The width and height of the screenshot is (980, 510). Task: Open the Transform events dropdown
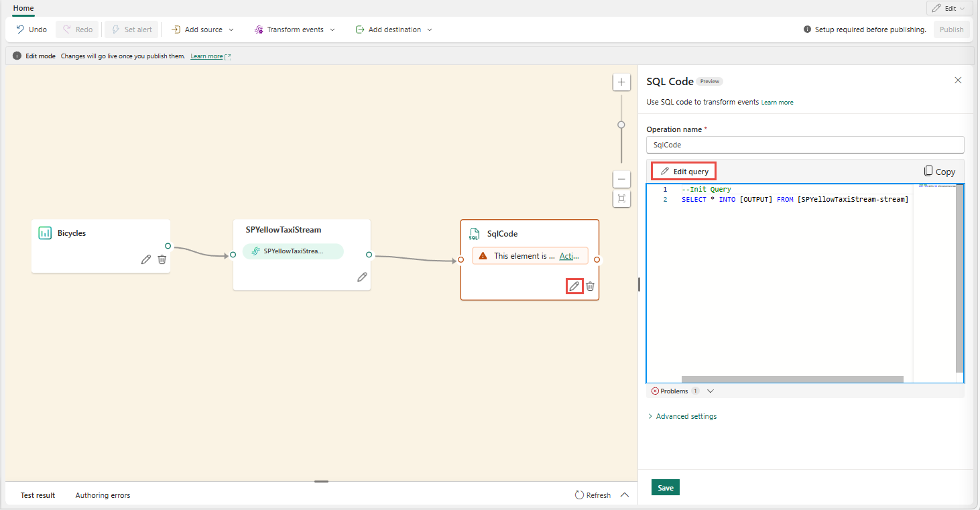point(294,29)
